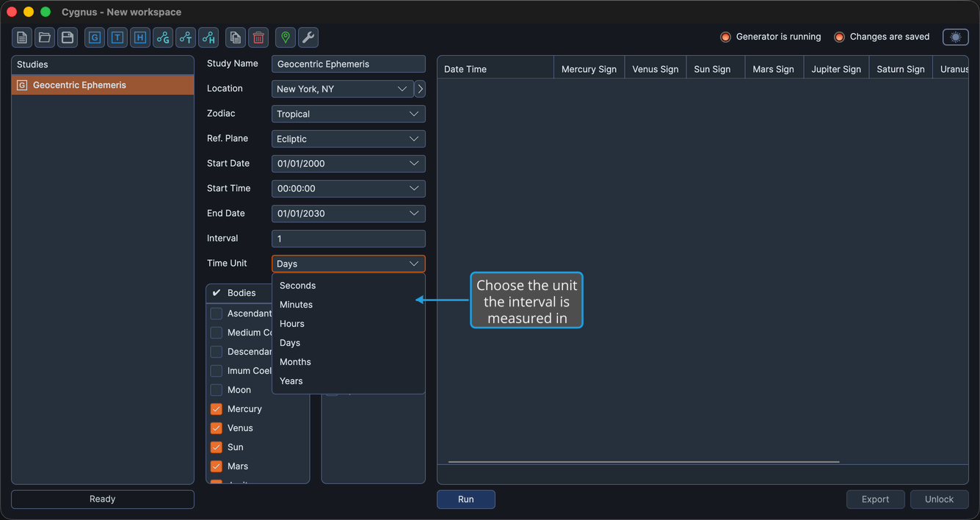Click the results table horizontal scrollbar
This screenshot has width=980, height=520.
tap(644, 462)
